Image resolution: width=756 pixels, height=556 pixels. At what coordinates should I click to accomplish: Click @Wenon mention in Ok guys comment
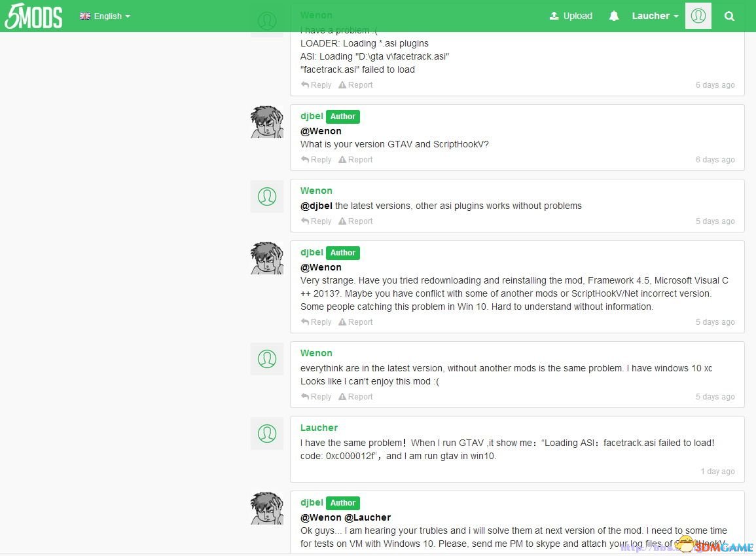click(x=321, y=517)
